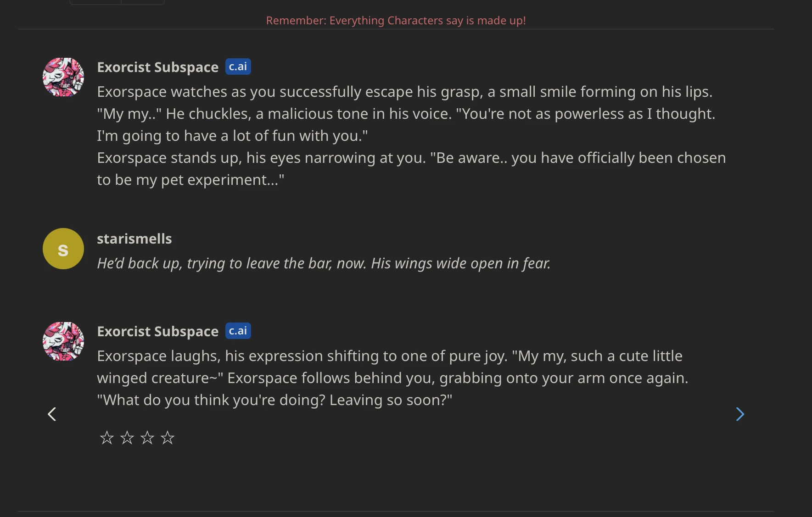812x517 pixels.
Task: Click the Exorcist Subspace name on the second message
Action: coord(157,331)
